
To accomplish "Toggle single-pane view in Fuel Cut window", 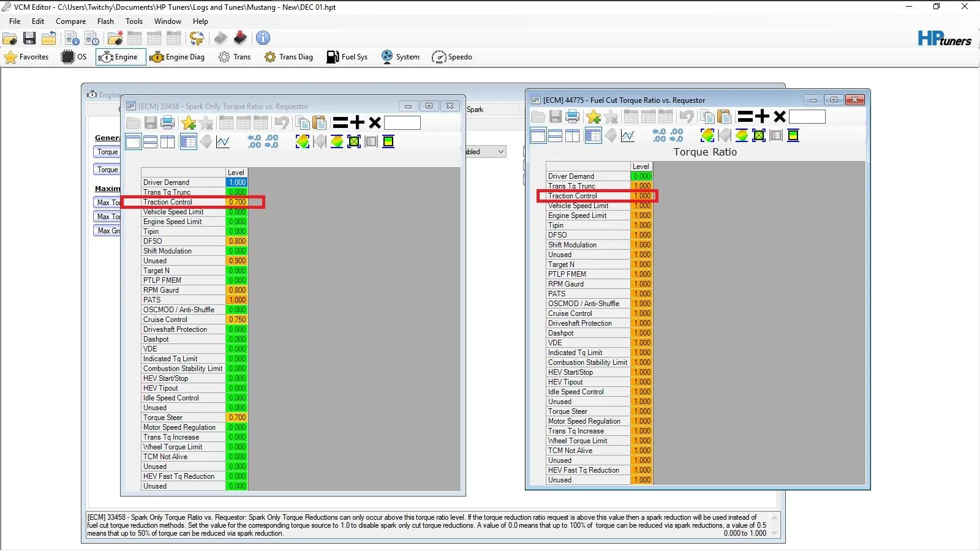I will point(538,136).
